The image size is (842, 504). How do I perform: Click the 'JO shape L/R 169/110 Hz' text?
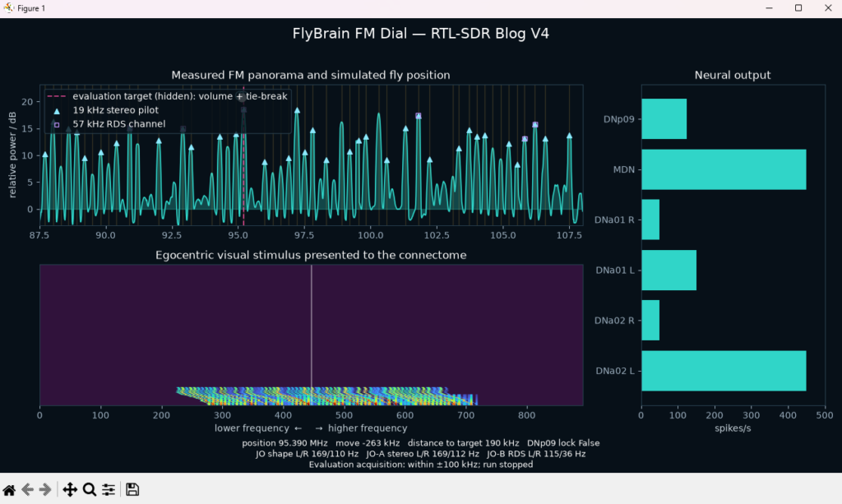pyautogui.click(x=308, y=454)
